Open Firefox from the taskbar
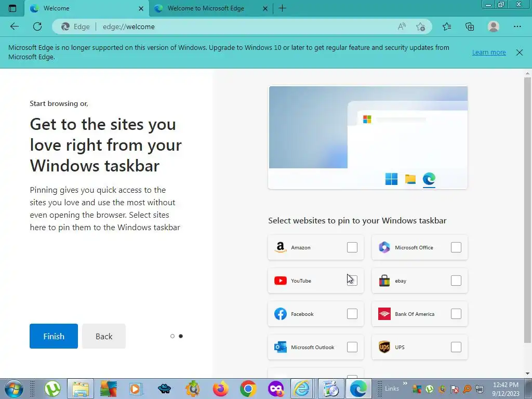Screen dimensions: 532x399 pyautogui.click(x=220, y=389)
